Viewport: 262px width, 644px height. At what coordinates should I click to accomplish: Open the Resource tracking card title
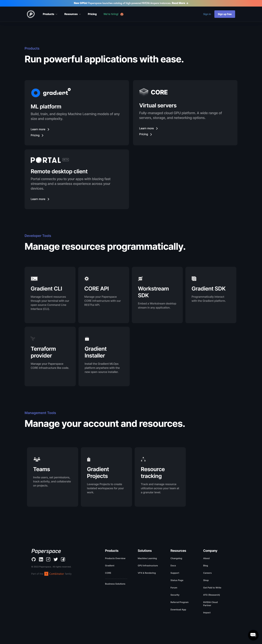[x=153, y=472]
